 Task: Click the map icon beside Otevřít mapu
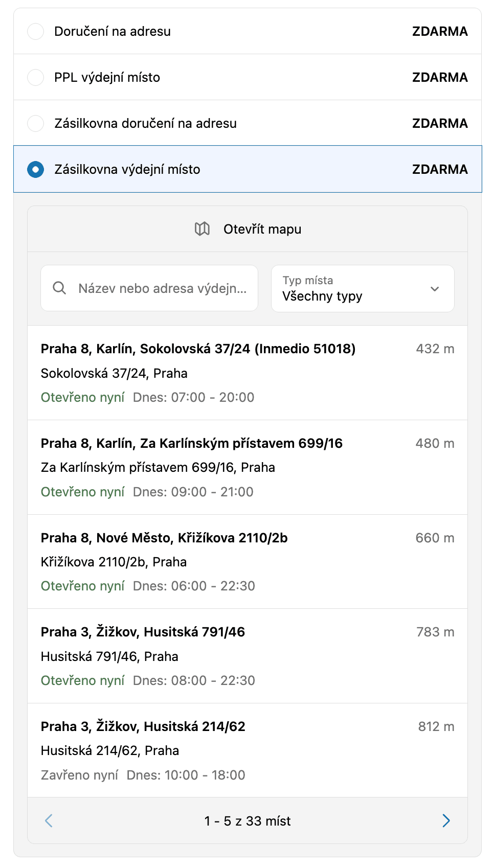(x=202, y=229)
